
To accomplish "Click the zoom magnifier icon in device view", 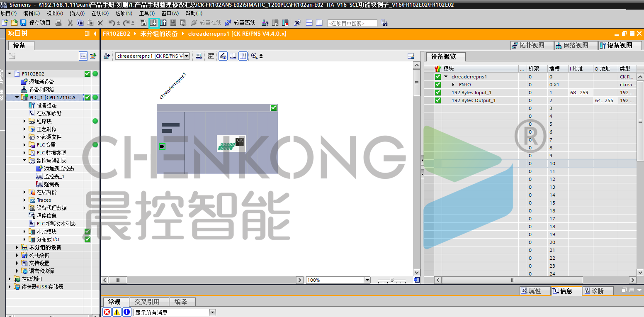I will click(254, 56).
